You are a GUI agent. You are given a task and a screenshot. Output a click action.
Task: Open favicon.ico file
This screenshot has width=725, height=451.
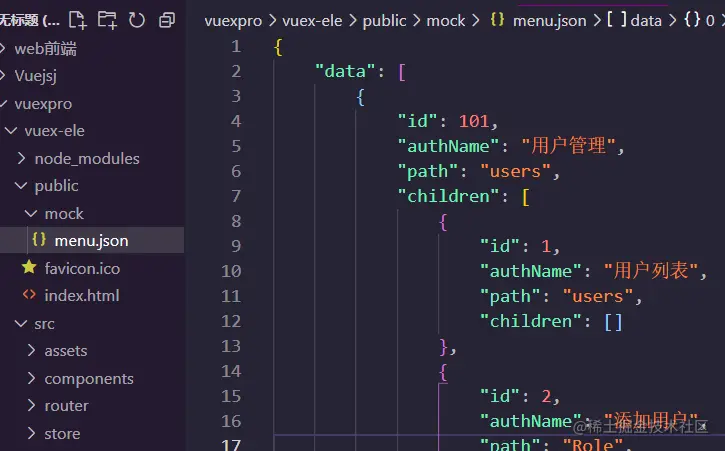click(82, 268)
